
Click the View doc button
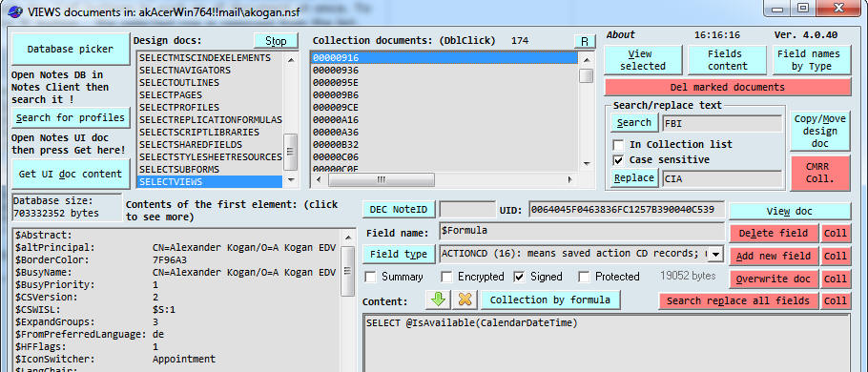click(790, 212)
